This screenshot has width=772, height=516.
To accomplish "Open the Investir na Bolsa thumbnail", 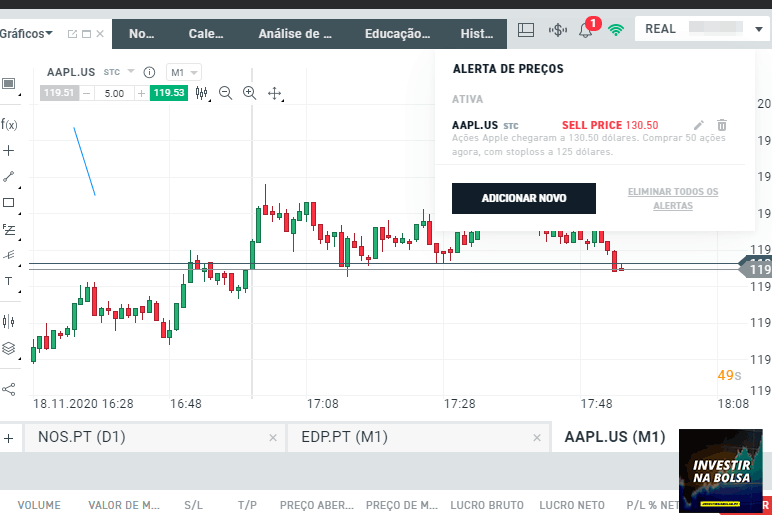I will click(720, 471).
